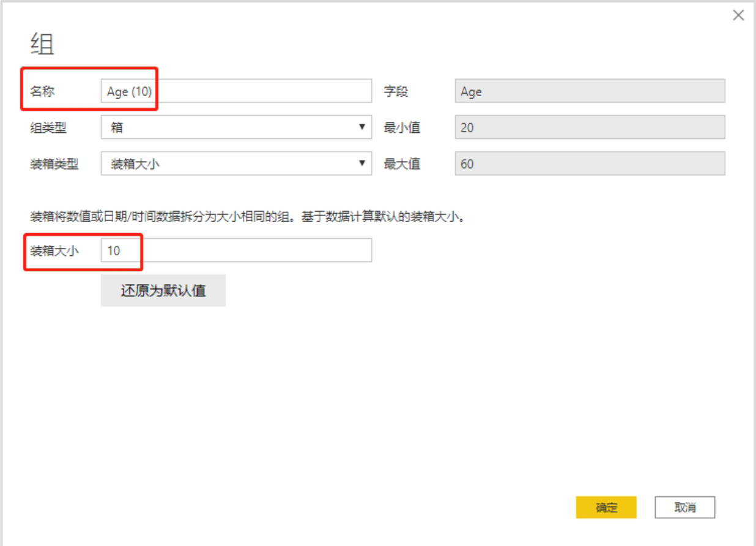Click the 最大值 label text
This screenshot has height=546, width=756.
click(402, 164)
